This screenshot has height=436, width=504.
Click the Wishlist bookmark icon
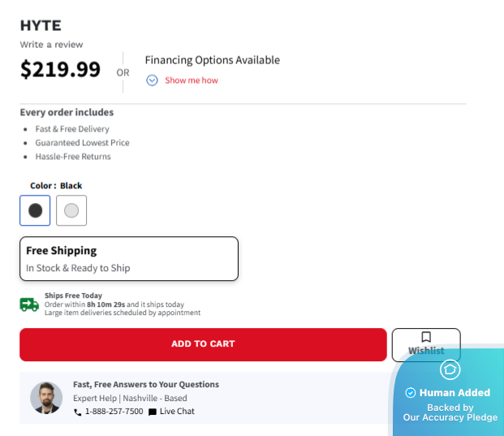point(426,337)
